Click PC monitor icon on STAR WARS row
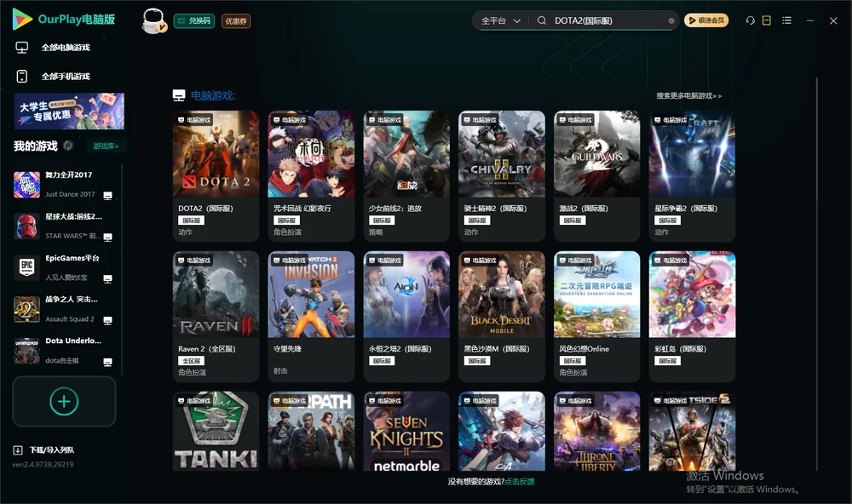This screenshot has width=852, height=504. coord(107,238)
